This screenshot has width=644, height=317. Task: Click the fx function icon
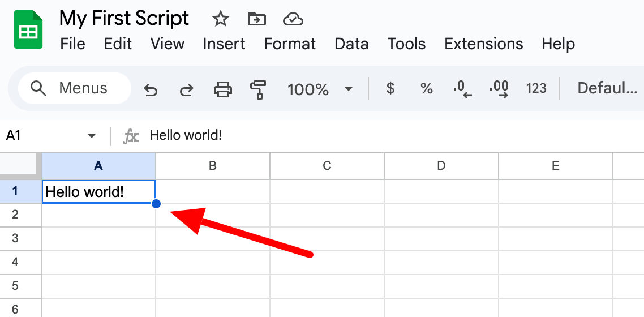tap(131, 136)
